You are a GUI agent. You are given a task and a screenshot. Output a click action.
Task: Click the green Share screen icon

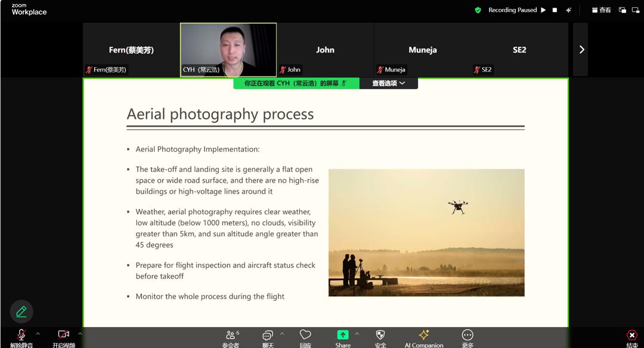coord(343,335)
